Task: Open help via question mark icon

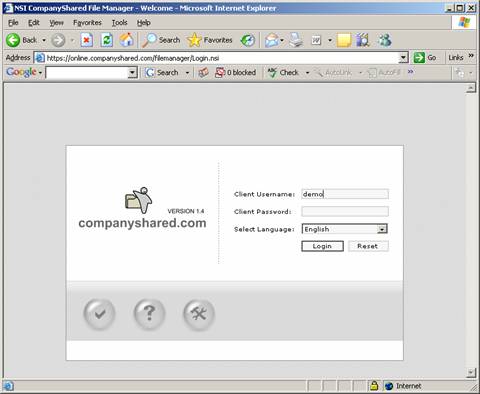Action: click(149, 314)
